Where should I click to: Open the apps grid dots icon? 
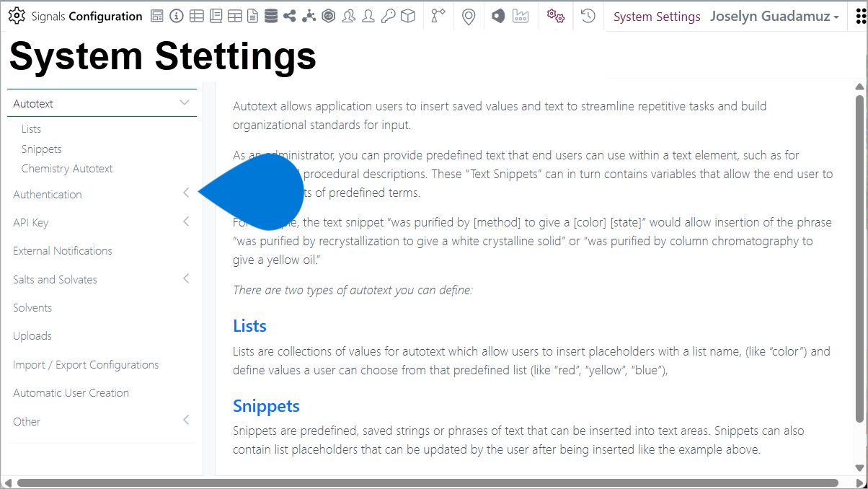[x=859, y=17]
